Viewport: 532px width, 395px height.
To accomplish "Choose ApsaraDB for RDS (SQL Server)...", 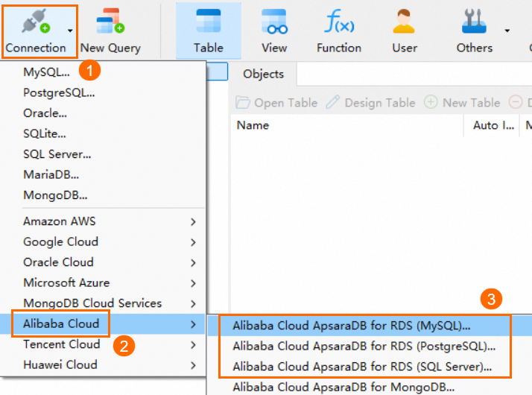I will click(370, 367).
